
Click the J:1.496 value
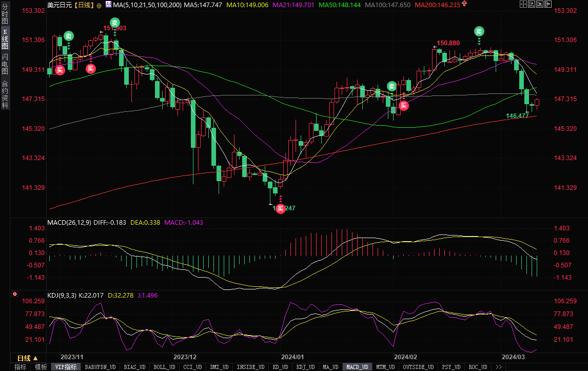point(147,295)
